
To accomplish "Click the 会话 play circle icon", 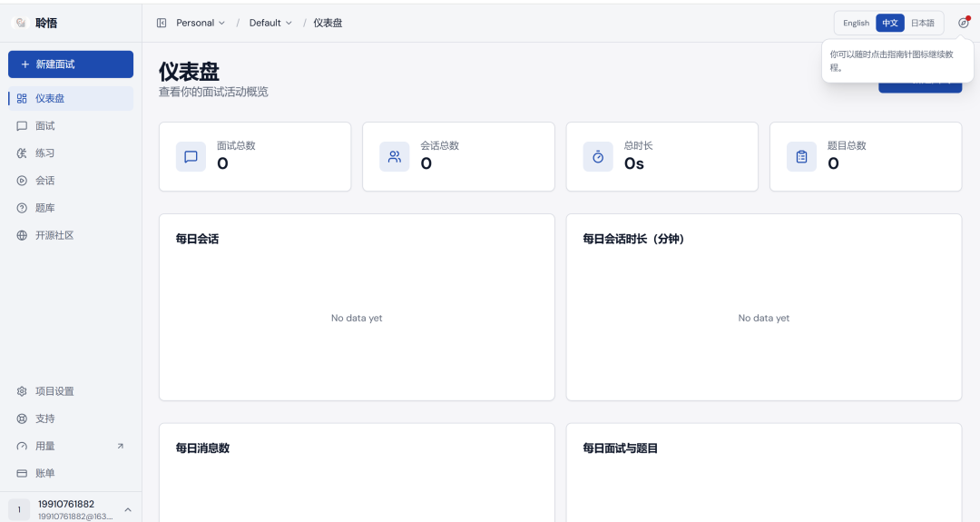I will [x=22, y=181].
